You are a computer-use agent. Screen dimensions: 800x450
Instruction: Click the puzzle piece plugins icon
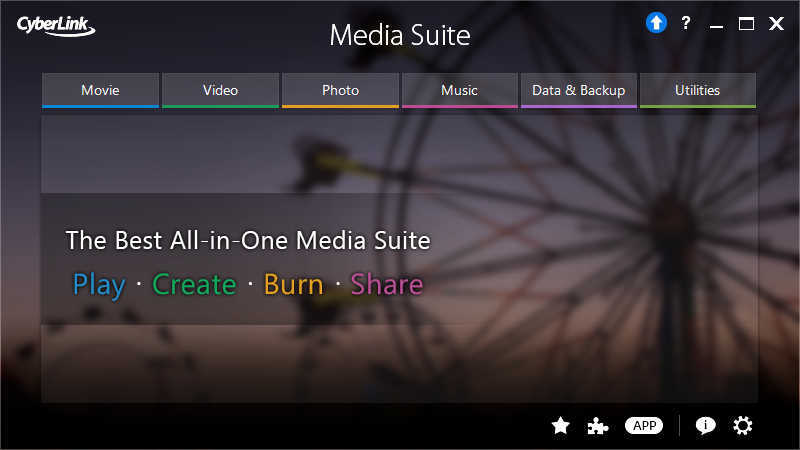(597, 426)
